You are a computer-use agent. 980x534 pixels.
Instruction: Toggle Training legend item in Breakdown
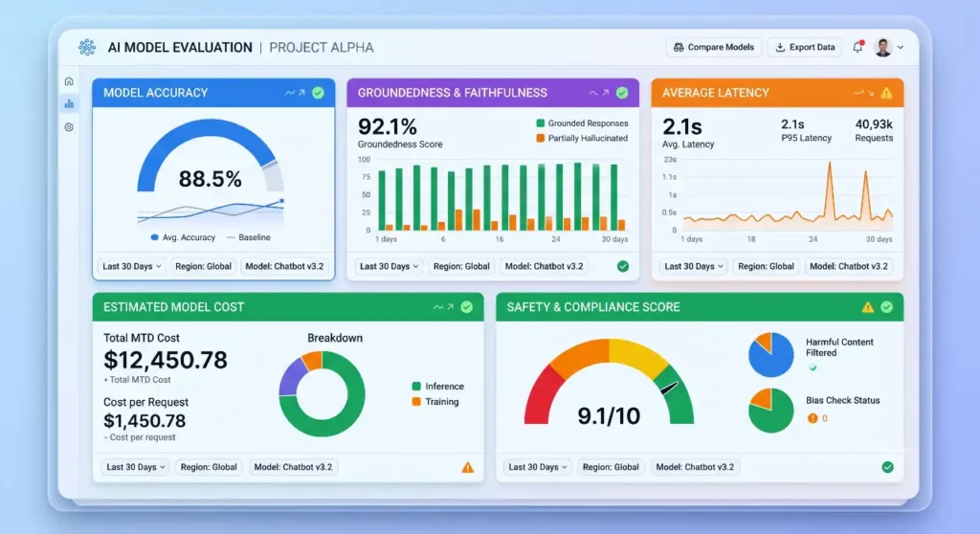click(x=435, y=401)
